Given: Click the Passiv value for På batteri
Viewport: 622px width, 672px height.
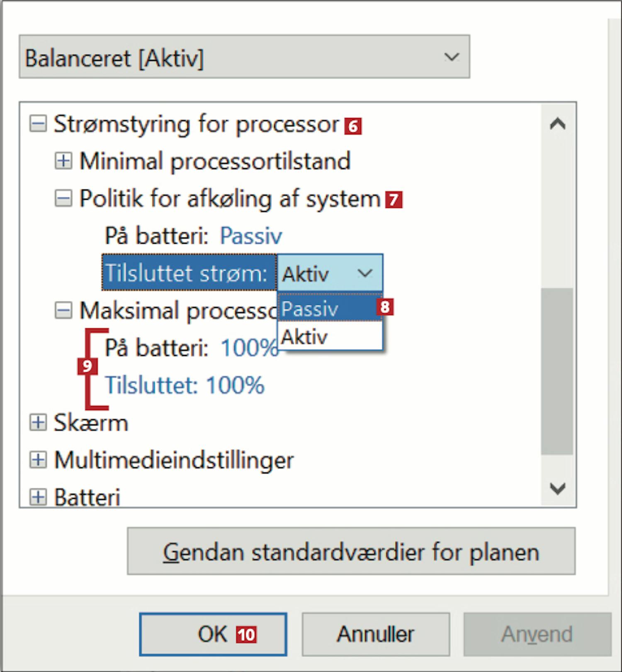Looking at the screenshot, I should click(251, 236).
